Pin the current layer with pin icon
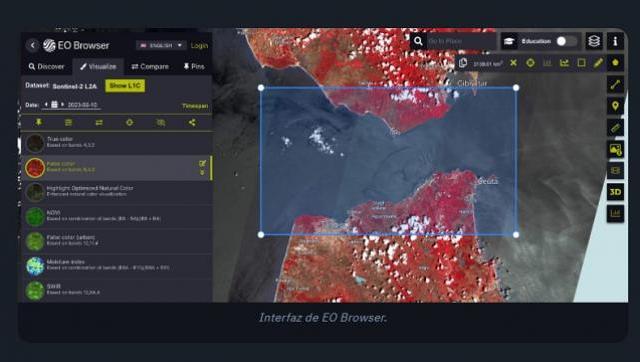The image size is (640, 362). (38, 122)
